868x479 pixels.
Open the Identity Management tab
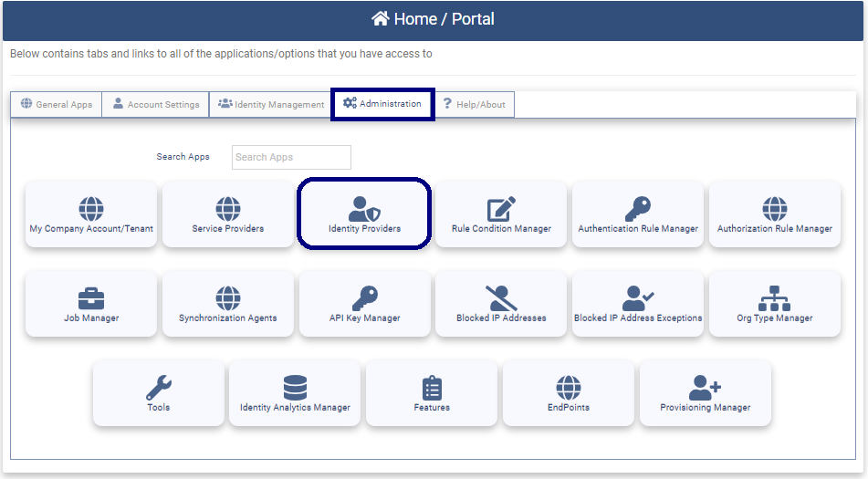270,104
